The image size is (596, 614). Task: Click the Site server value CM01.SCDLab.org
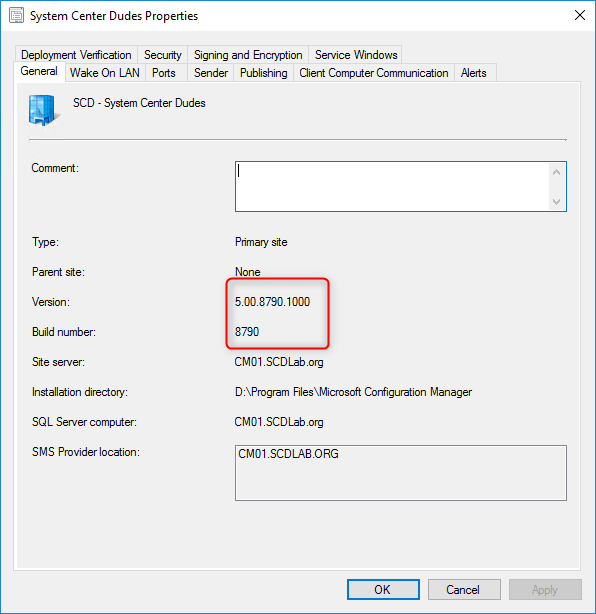279,362
